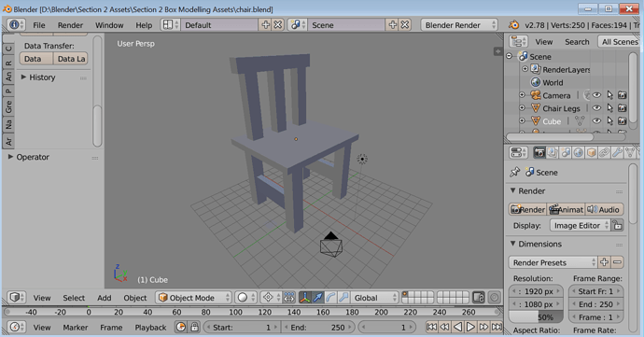This screenshot has width=644, height=337.
Task: Toggle lock camera and layers to scene
Action: pos(479,297)
